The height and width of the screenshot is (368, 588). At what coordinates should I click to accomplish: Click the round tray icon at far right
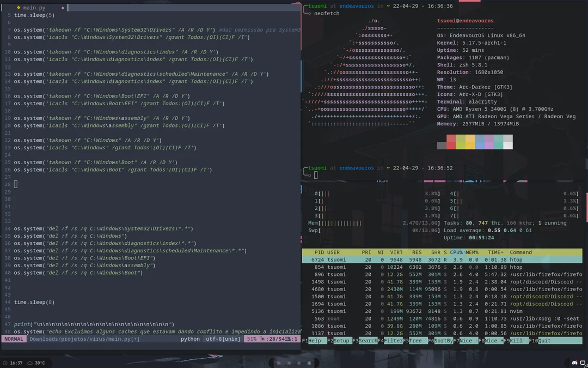pos(587,366)
